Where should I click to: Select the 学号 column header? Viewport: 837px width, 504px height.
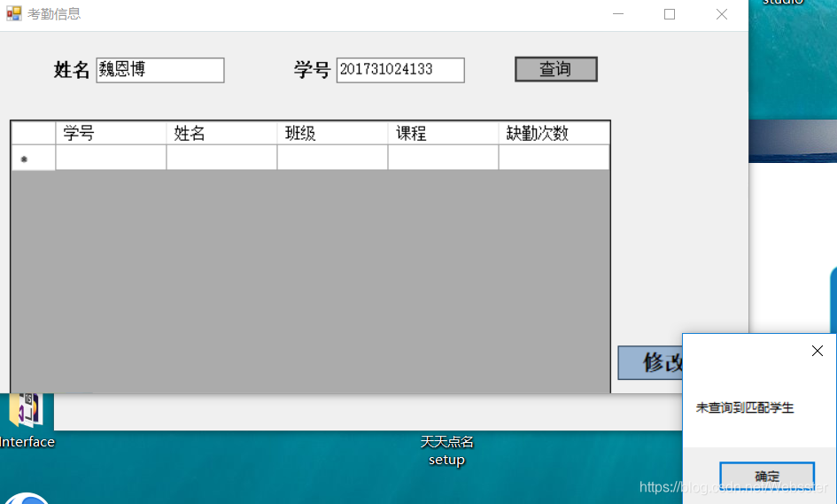coord(111,133)
